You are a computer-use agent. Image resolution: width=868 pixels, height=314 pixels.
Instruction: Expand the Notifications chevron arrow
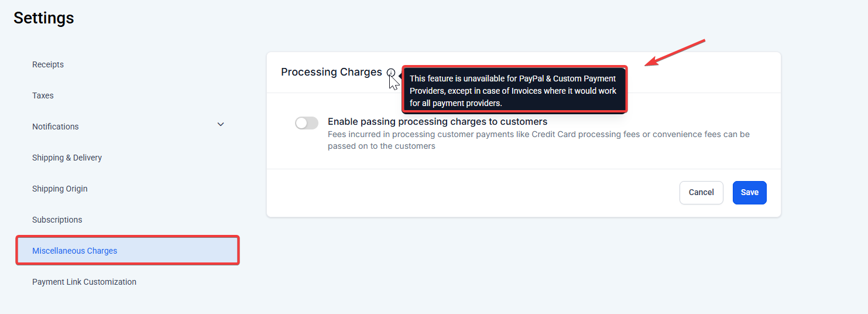click(x=221, y=124)
